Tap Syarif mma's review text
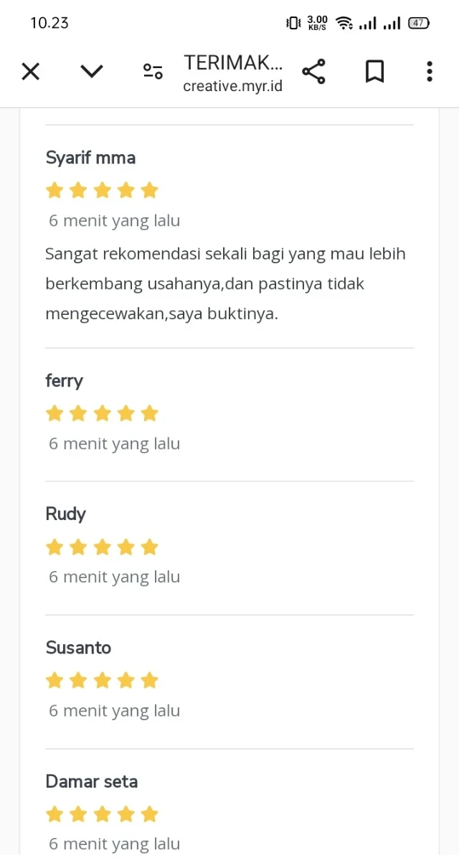Viewport: 459px width, 868px height. (225, 284)
